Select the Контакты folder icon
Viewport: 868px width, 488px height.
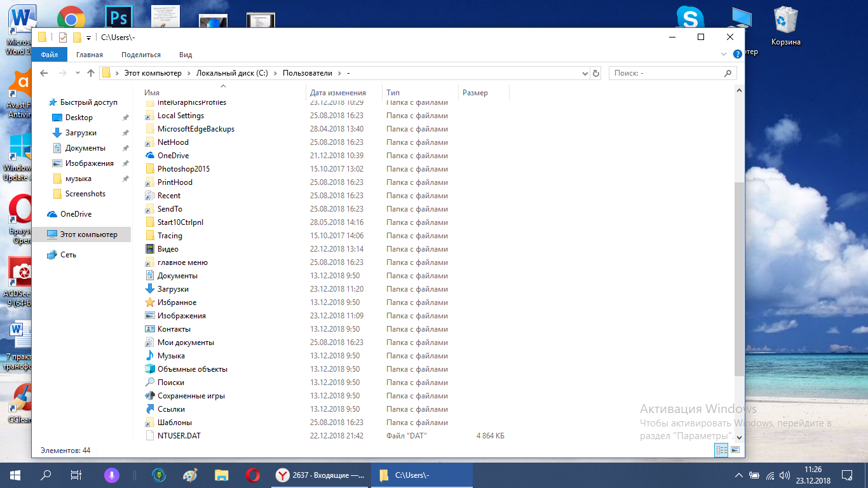coord(150,329)
